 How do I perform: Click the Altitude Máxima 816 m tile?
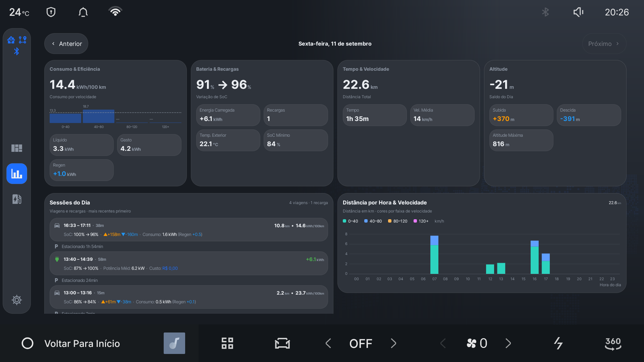click(x=521, y=140)
